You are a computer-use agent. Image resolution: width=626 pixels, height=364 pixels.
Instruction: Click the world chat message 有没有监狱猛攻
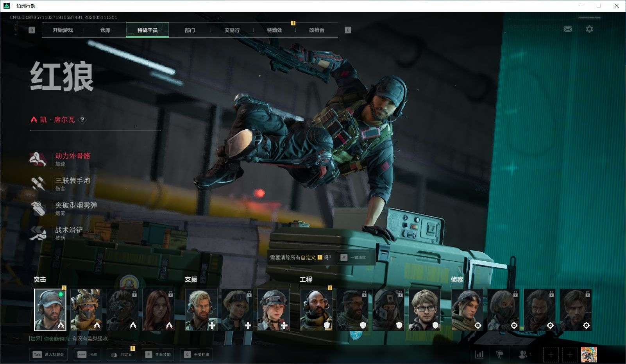(x=90, y=339)
